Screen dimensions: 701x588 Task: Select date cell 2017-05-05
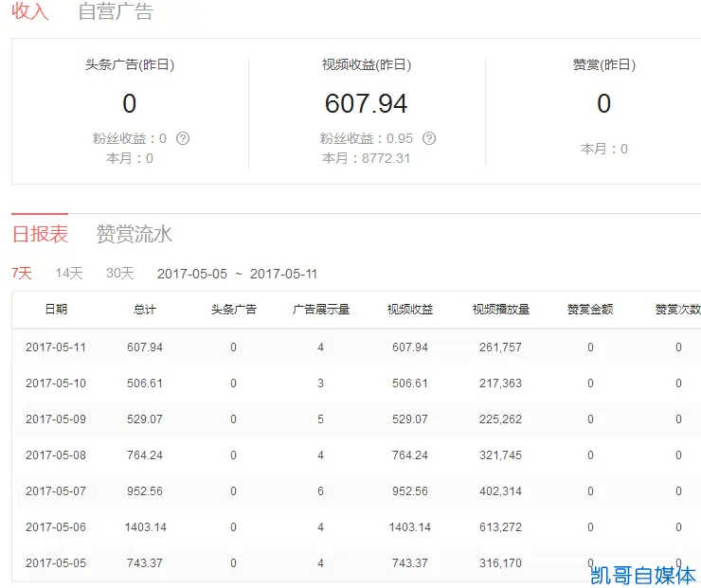pos(56,563)
